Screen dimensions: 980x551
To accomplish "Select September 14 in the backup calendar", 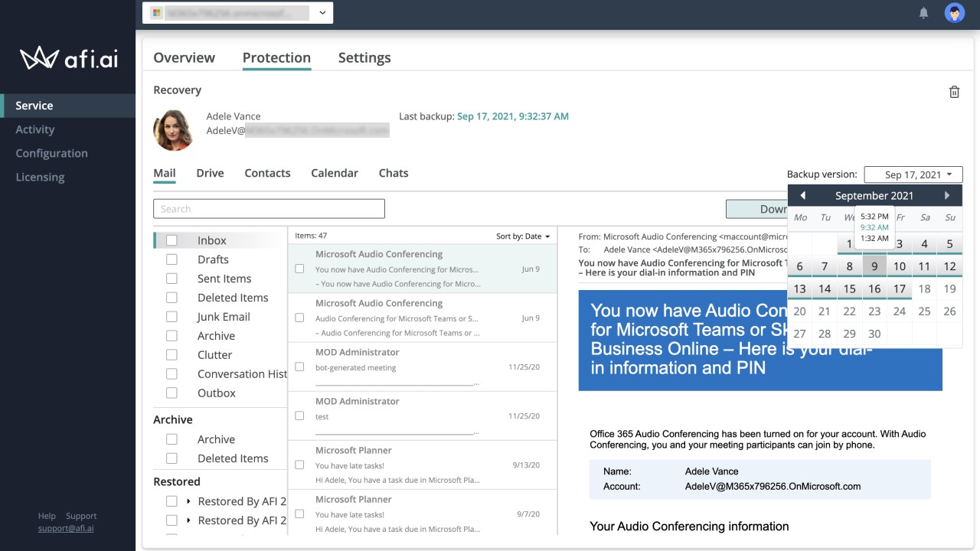I will [825, 289].
